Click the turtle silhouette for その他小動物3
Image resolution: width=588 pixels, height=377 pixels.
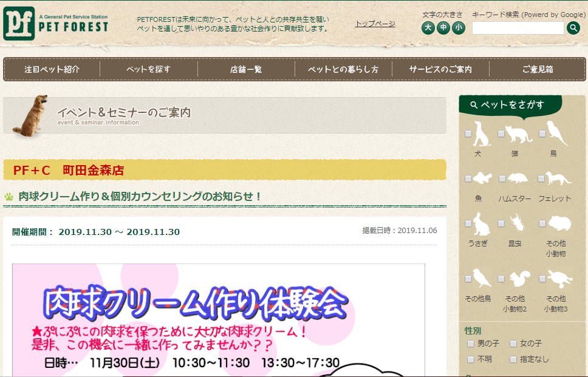[x=560, y=279]
